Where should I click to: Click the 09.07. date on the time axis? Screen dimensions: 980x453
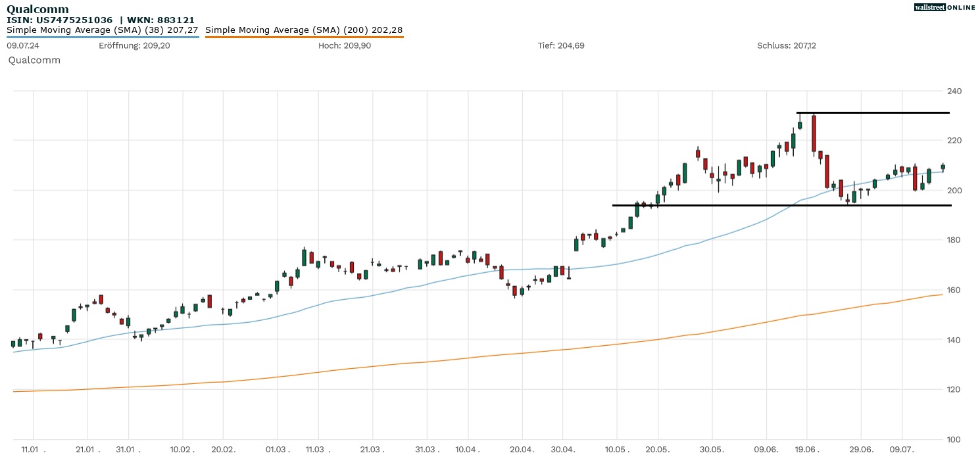[x=902, y=450]
